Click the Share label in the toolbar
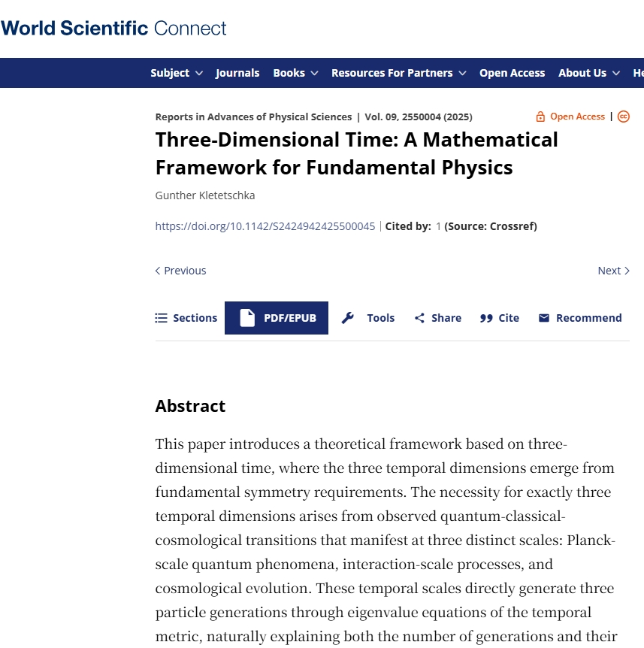This screenshot has width=644, height=648. (446, 318)
